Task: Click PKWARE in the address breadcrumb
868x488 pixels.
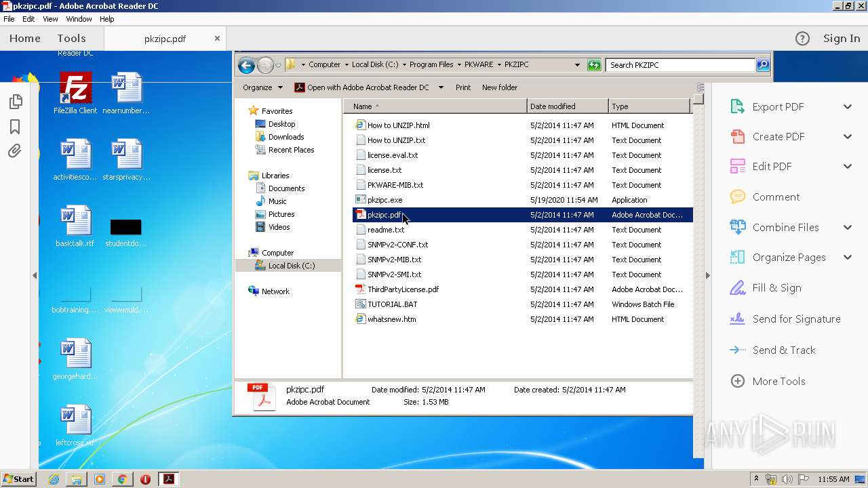Action: coord(479,65)
